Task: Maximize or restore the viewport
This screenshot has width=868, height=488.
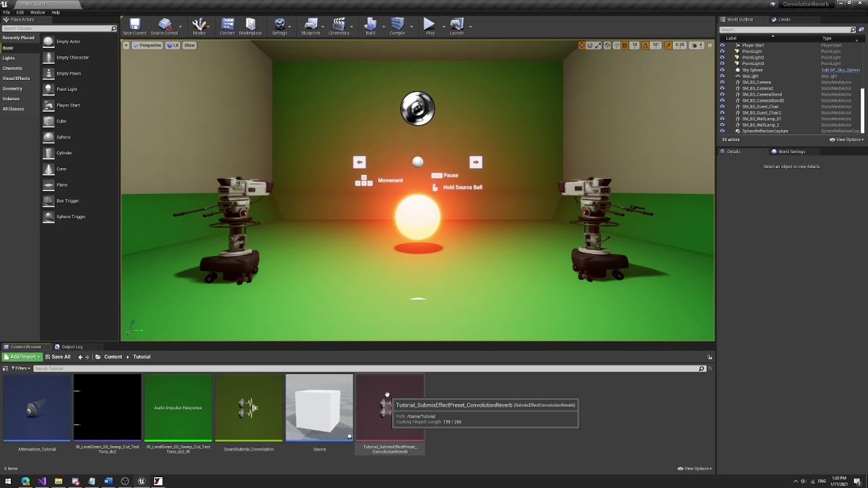Action: click(x=710, y=45)
